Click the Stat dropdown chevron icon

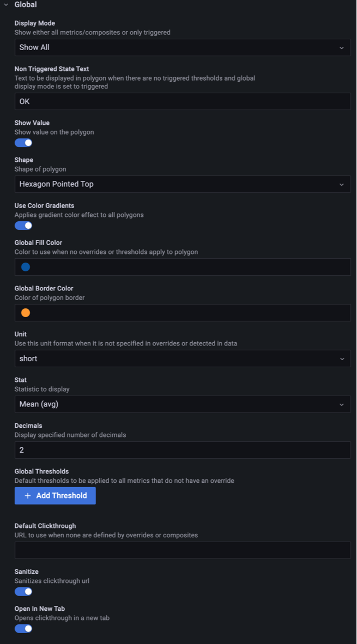pyautogui.click(x=342, y=404)
